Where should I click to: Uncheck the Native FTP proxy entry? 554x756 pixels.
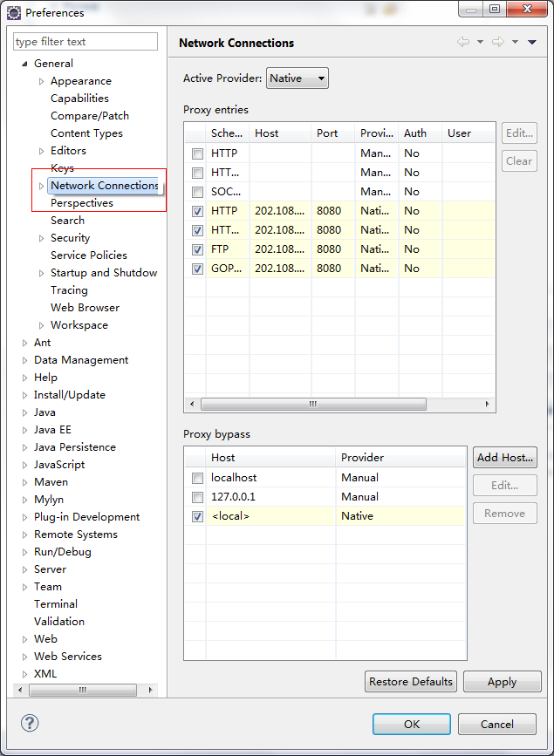pyautogui.click(x=197, y=249)
